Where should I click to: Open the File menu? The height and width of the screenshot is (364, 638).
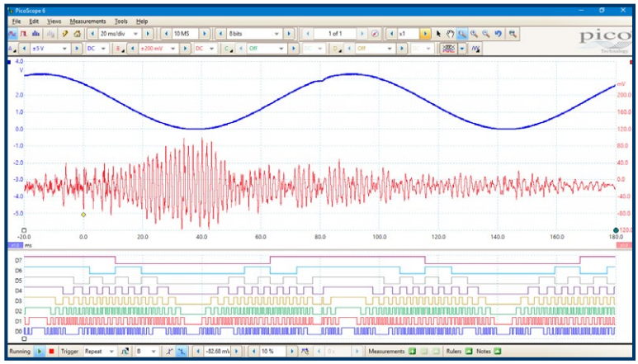coord(17,21)
